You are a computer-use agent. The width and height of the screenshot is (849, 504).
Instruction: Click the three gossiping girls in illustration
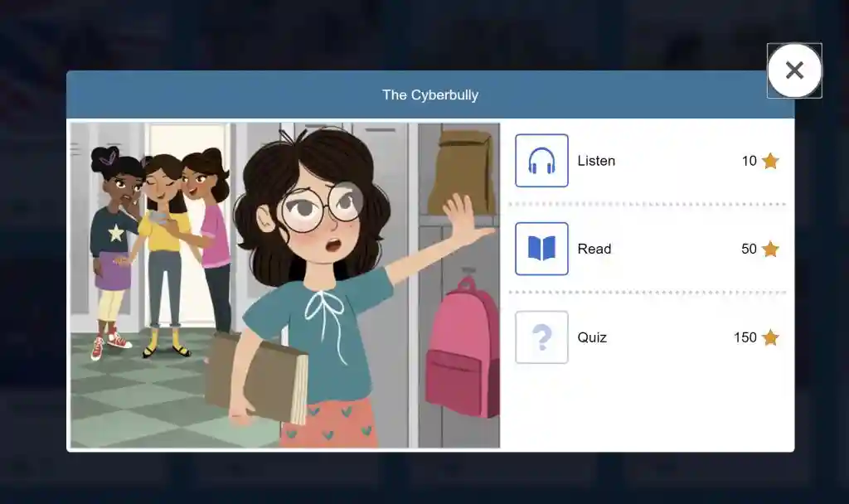[160, 252]
